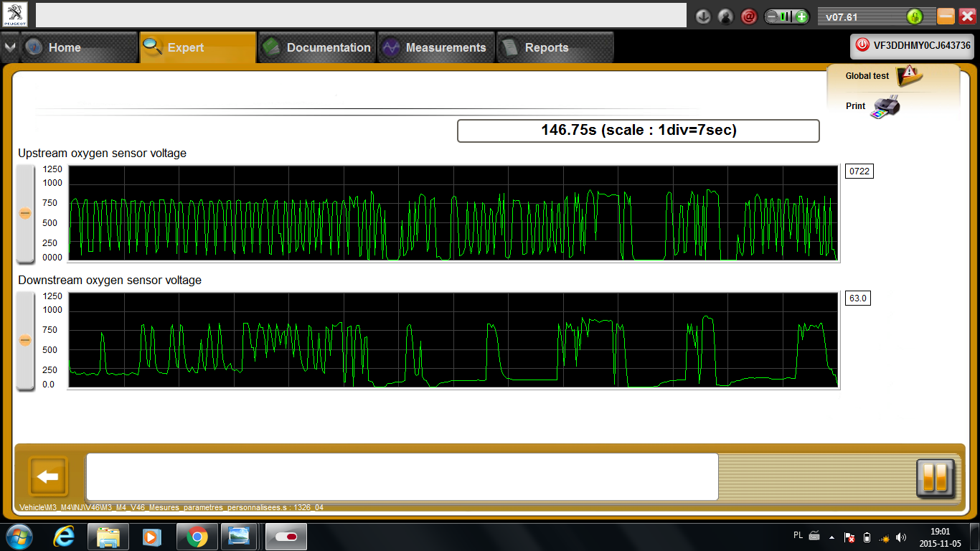Image resolution: width=980 pixels, height=551 pixels.
Task: Launch Internet Explorer from taskbar
Action: 64,537
